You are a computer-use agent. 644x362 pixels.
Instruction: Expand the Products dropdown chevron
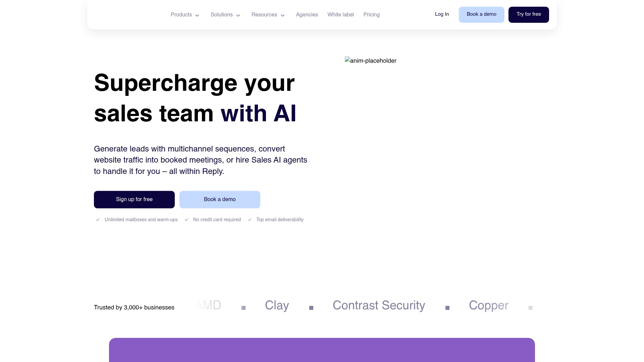coord(197,15)
